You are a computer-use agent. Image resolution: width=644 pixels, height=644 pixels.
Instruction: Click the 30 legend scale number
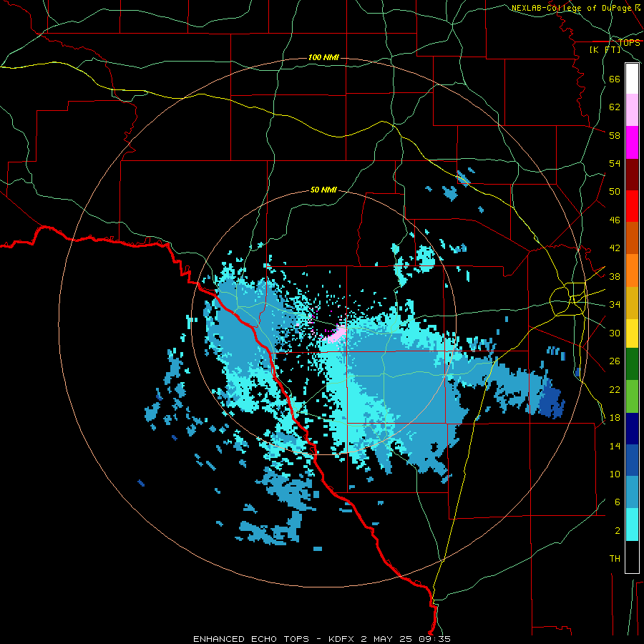pyautogui.click(x=615, y=333)
